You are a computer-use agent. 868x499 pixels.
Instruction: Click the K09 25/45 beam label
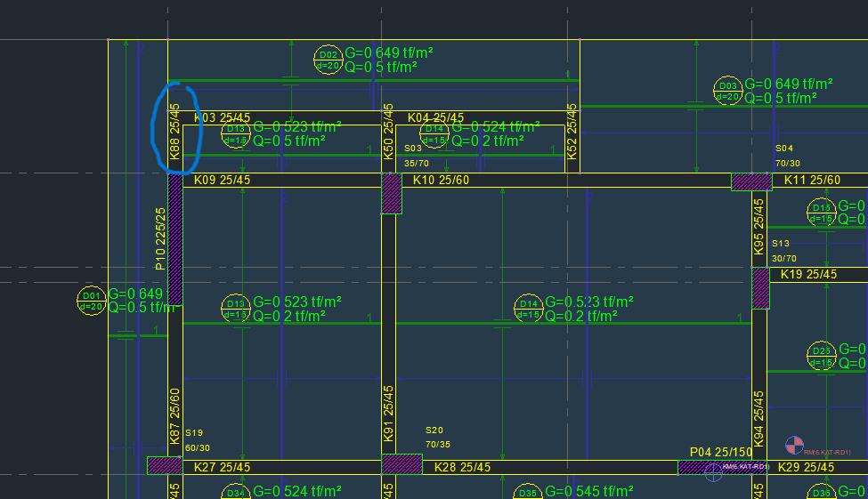pos(222,181)
